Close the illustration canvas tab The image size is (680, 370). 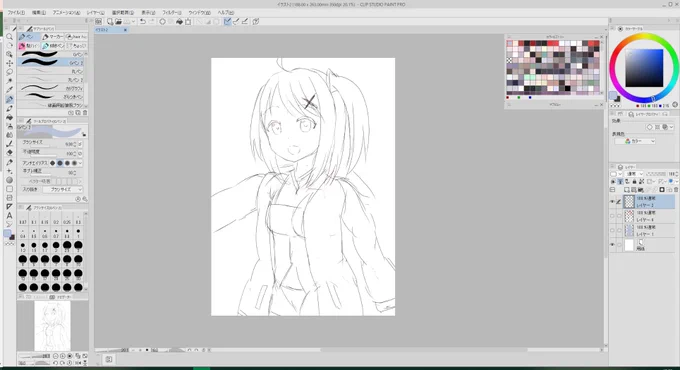click(125, 30)
